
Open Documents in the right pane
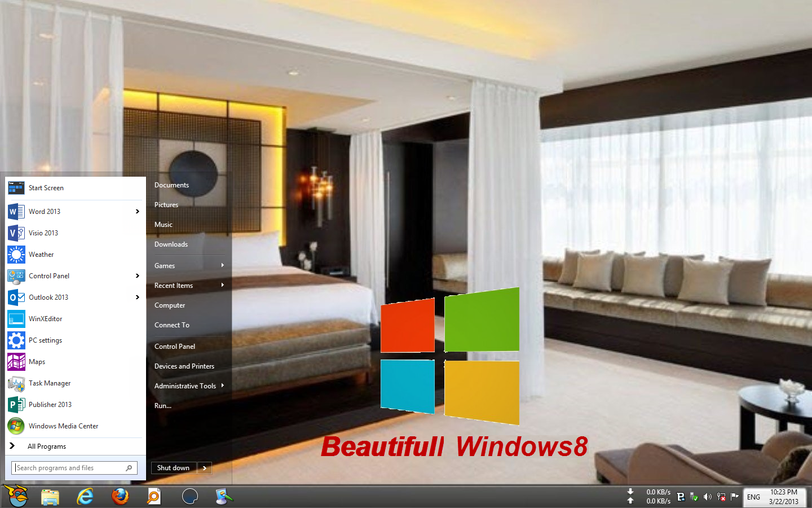(x=171, y=185)
